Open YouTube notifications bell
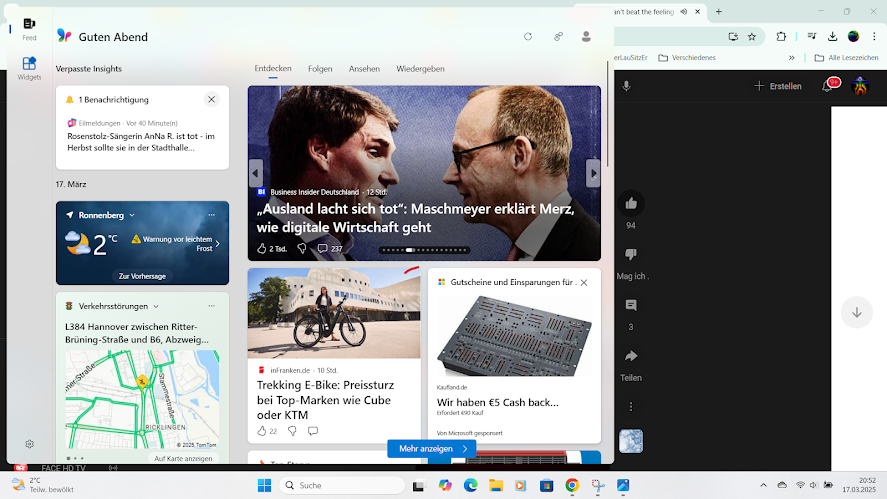The height and width of the screenshot is (499, 887). click(829, 85)
